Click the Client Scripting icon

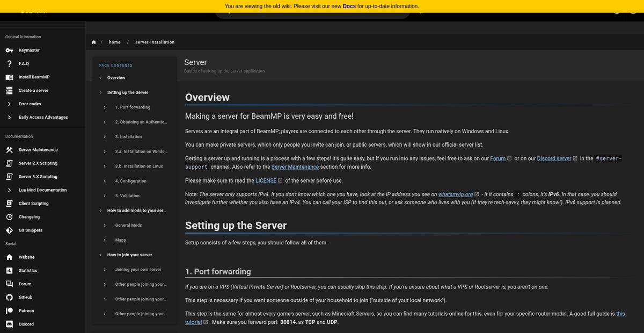pyautogui.click(x=9, y=204)
